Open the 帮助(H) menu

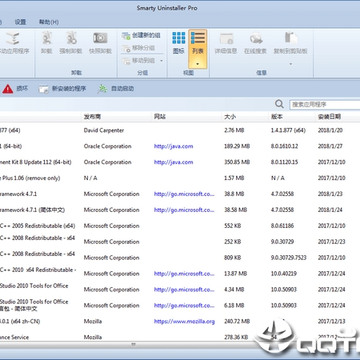click(x=49, y=22)
